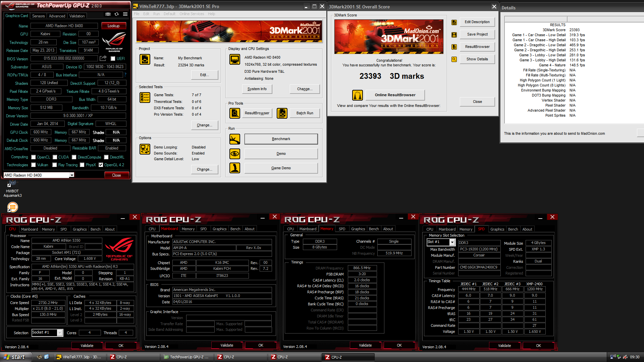Viewport: 644px width, 362px height.
Task: Click the BIOS export share icon
Action: tap(103, 58)
